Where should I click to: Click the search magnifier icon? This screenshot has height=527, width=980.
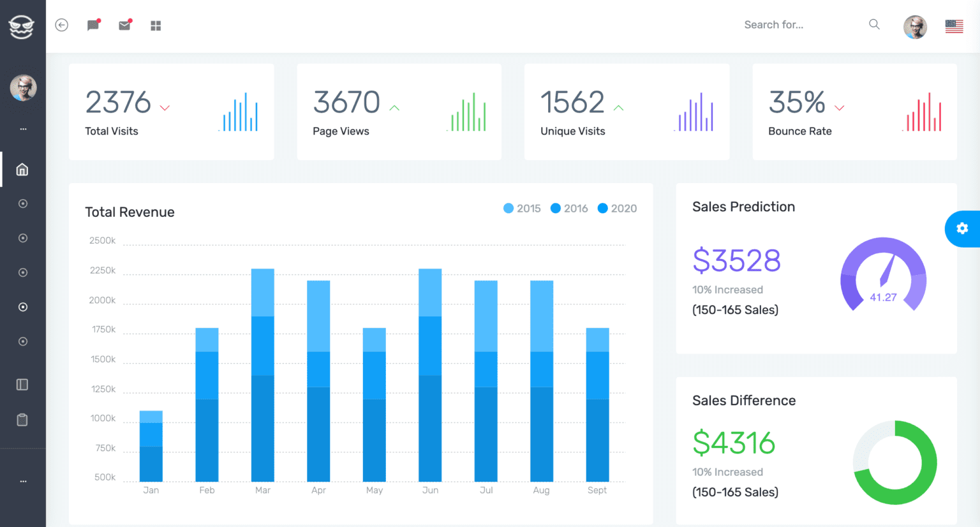pyautogui.click(x=874, y=24)
